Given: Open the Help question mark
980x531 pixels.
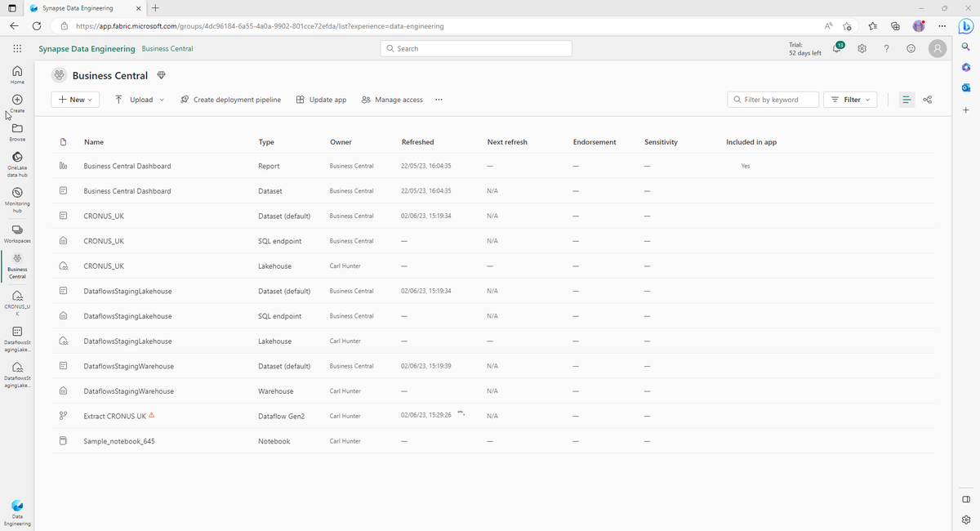Looking at the screenshot, I should tap(887, 49).
